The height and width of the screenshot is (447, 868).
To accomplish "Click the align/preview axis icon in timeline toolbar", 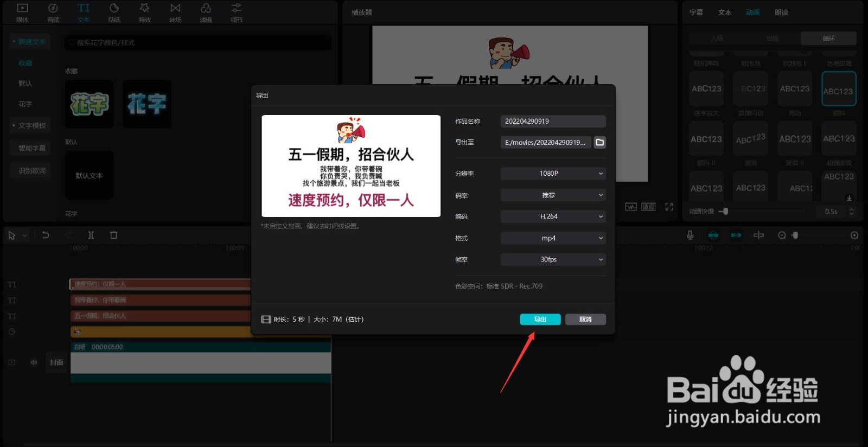I will coord(758,235).
